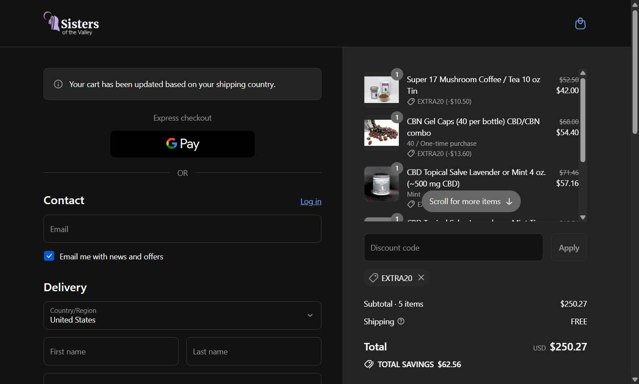Click the info icon in cart updated notice

click(x=58, y=84)
